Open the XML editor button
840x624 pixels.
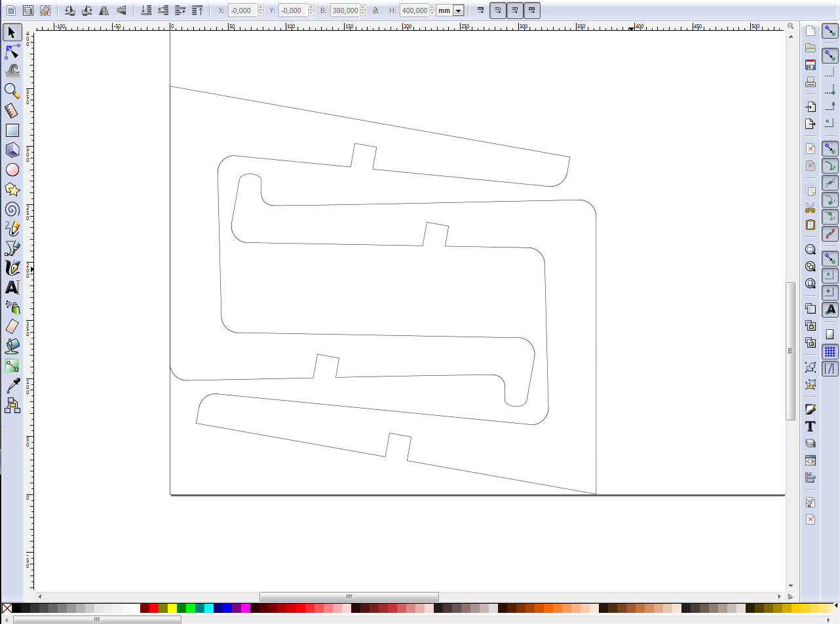tap(811, 460)
